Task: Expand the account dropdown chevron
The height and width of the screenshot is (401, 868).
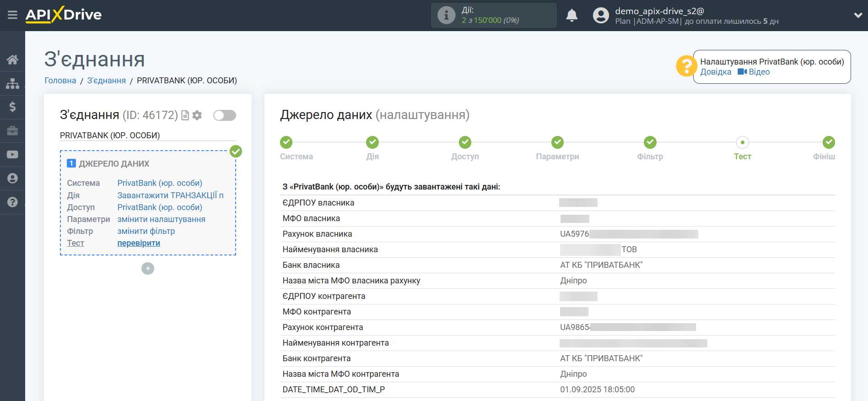Action: pos(857,15)
